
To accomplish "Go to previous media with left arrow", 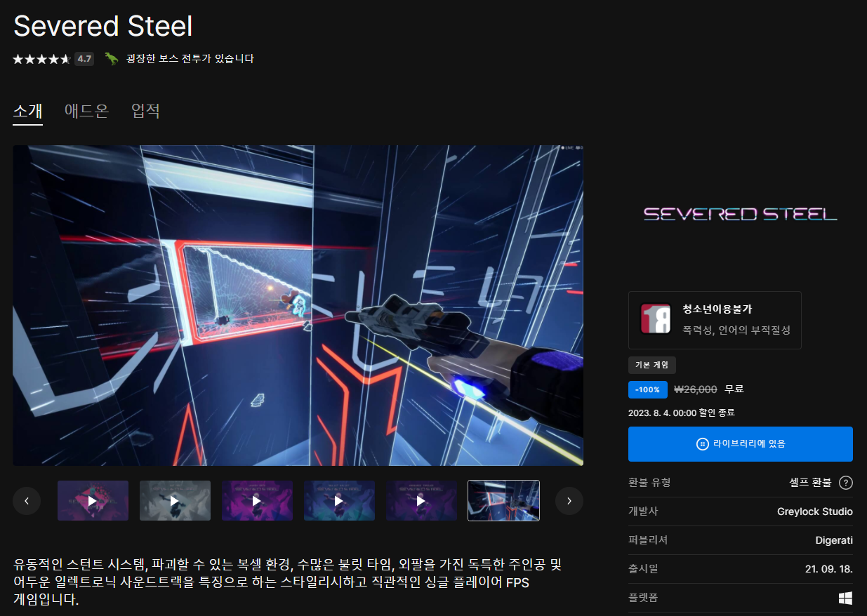I will tap(27, 501).
